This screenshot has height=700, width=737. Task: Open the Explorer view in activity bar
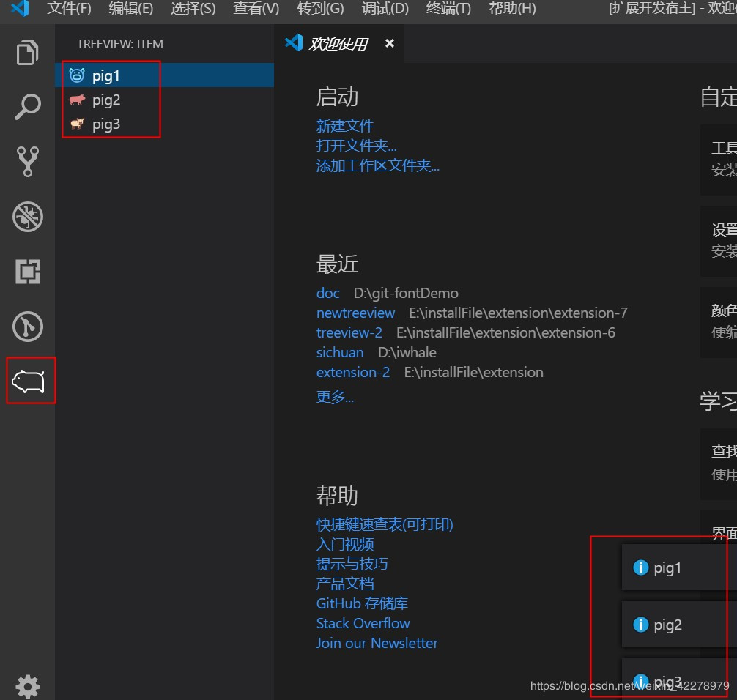[x=27, y=52]
